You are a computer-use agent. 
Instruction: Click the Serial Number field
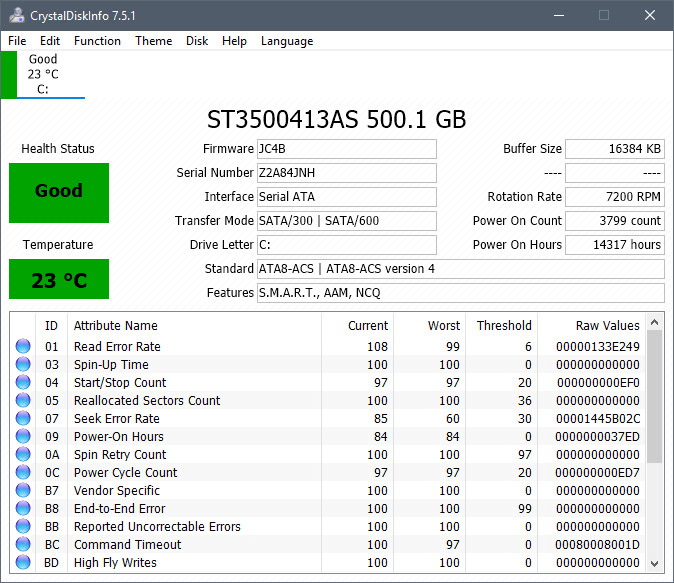click(x=347, y=173)
